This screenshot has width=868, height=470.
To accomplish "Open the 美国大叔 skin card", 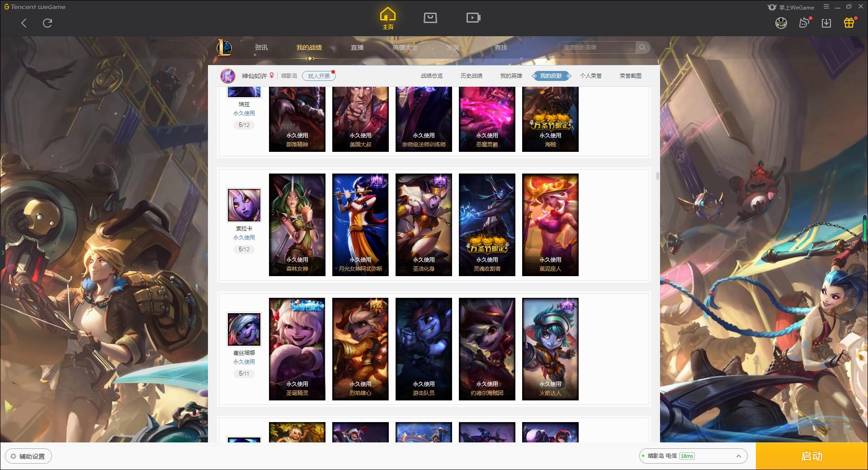I will click(x=360, y=119).
